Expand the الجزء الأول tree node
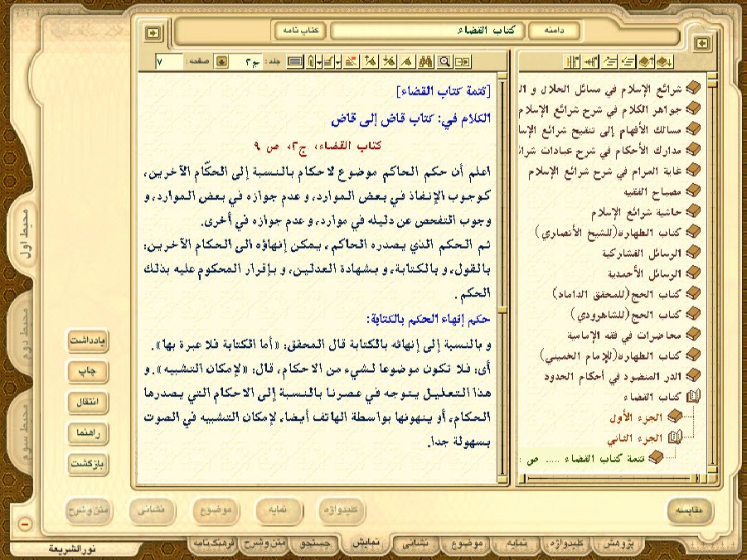The image size is (747, 560). (x=675, y=417)
